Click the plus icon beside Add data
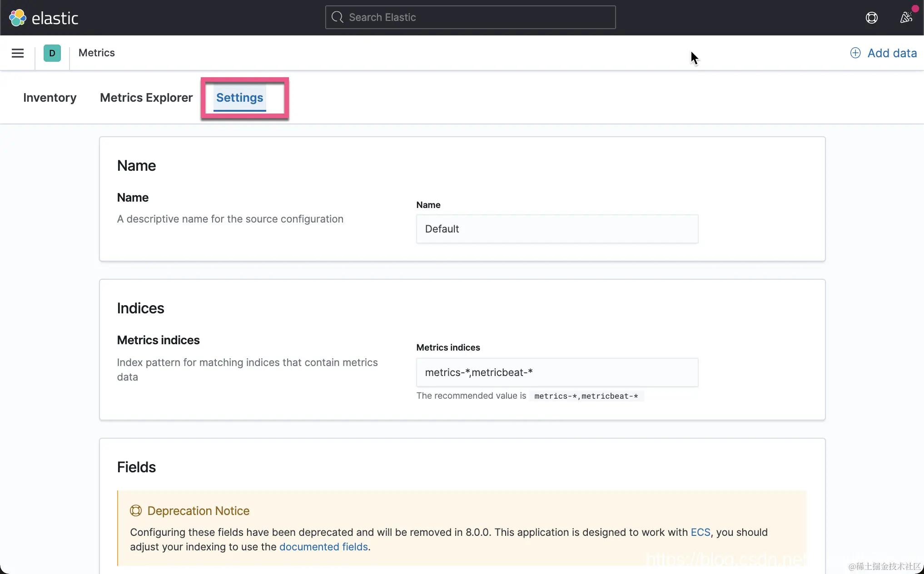Screen dimensions: 924x574 [855, 53]
